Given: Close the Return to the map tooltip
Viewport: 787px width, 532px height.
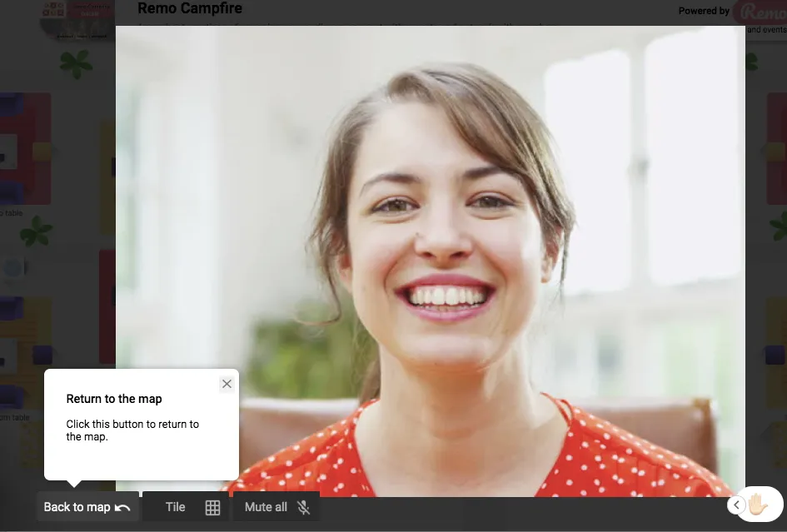Looking at the screenshot, I should [x=227, y=384].
